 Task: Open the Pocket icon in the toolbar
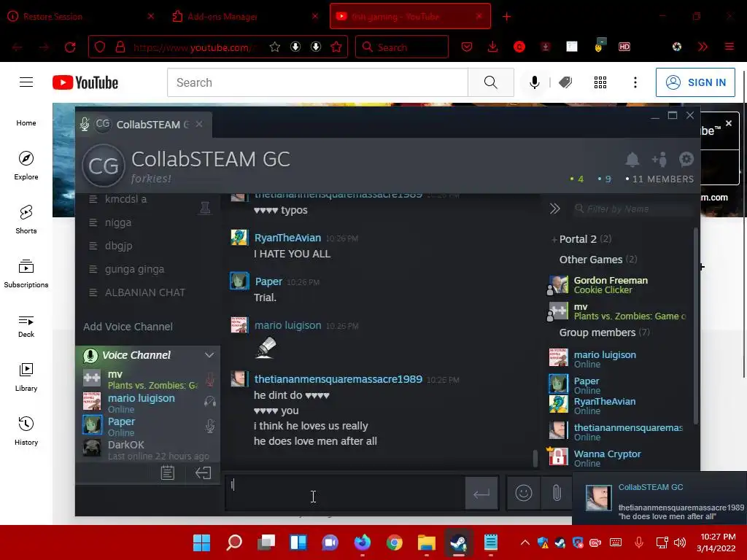tap(467, 47)
